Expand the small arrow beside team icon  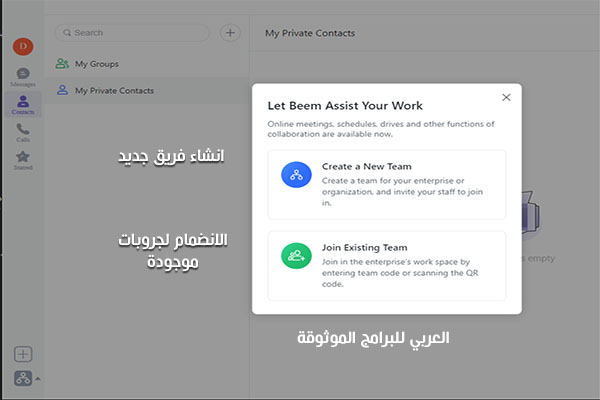coord(38,379)
